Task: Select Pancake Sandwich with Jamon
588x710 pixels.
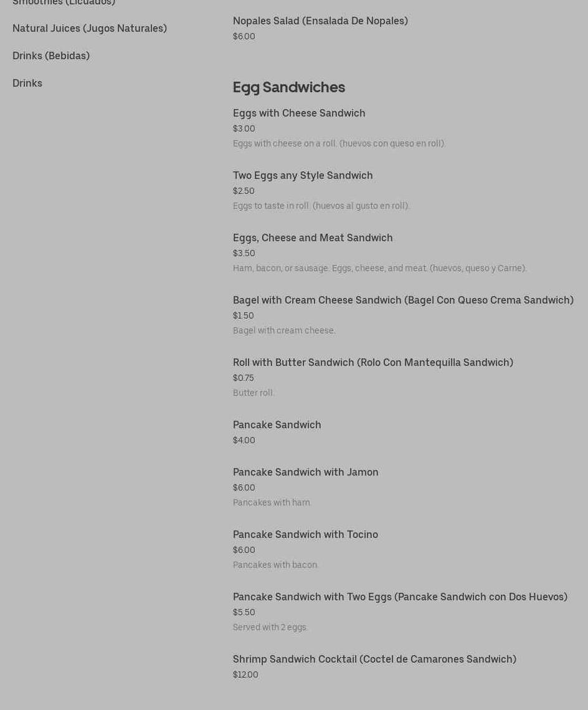Action: click(306, 472)
